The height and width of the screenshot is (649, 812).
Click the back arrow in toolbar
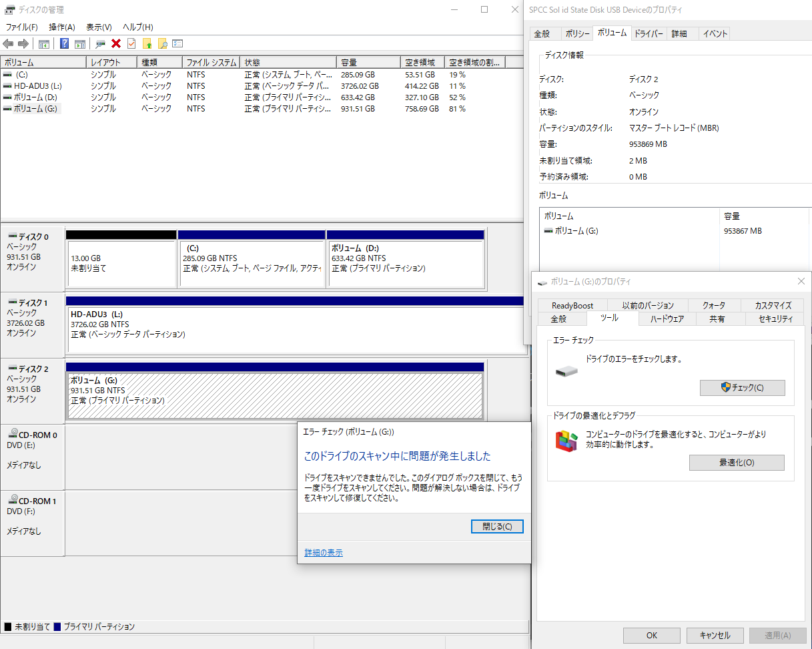8,44
